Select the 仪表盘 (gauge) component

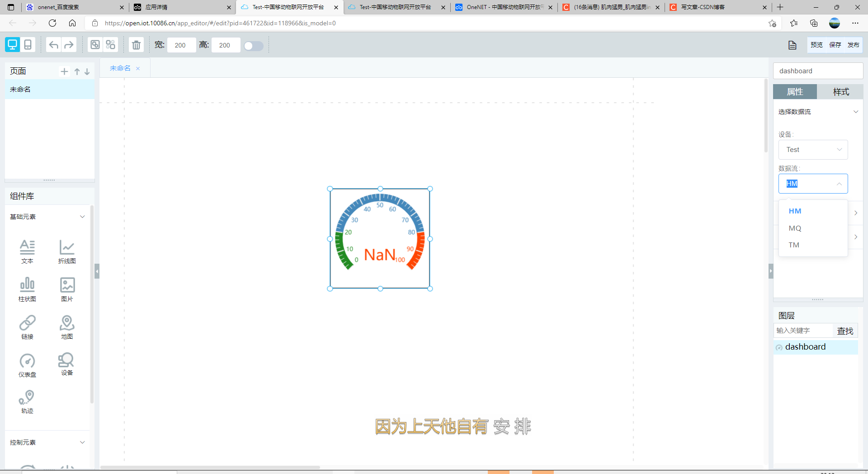click(x=27, y=365)
